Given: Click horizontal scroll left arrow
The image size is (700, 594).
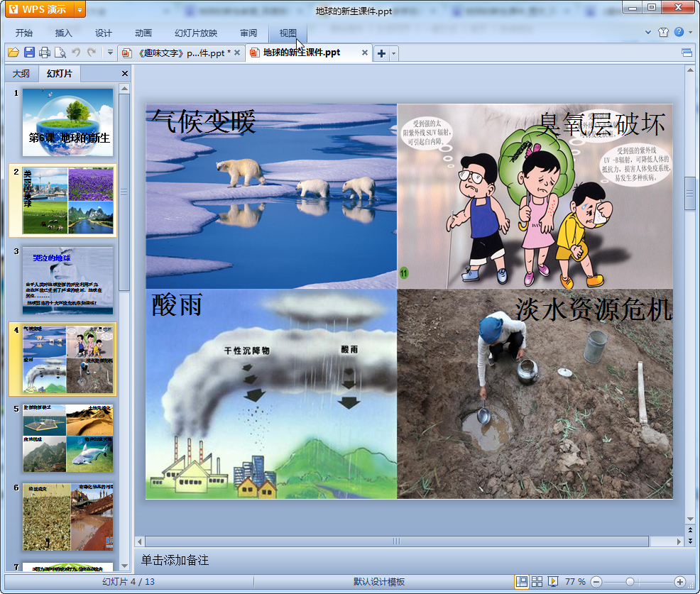Looking at the screenshot, I should tap(140, 541).
